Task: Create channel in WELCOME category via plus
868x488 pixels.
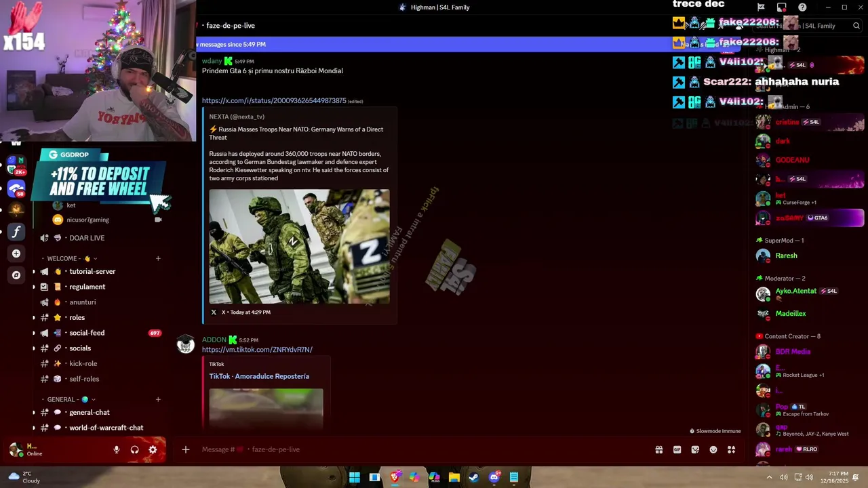Action: tap(158, 258)
